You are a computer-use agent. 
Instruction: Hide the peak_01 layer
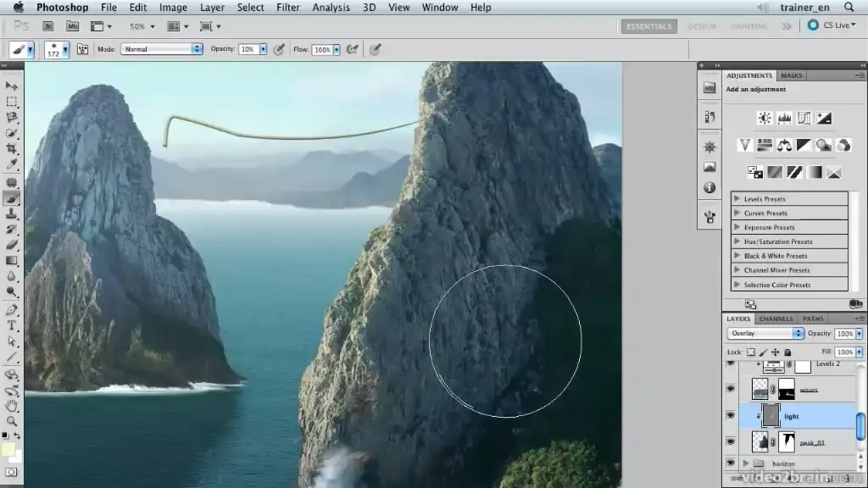tap(731, 441)
